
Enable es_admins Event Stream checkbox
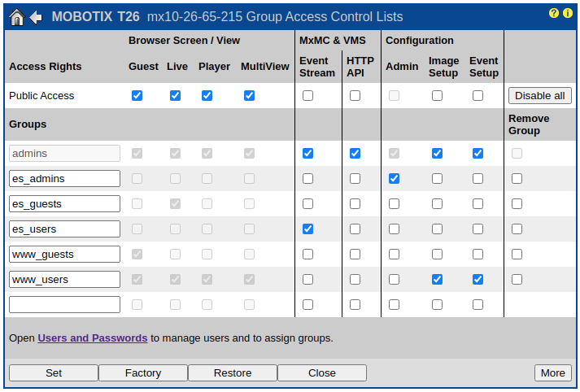pyautogui.click(x=307, y=179)
